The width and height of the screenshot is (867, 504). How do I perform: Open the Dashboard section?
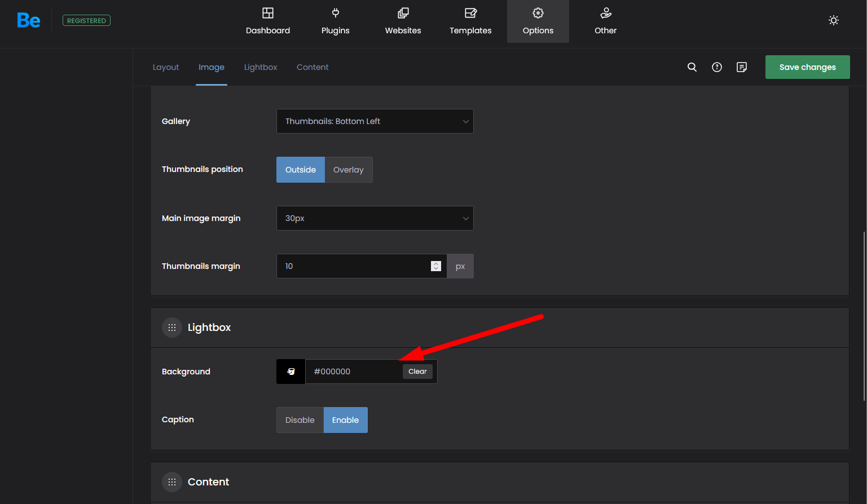click(268, 21)
